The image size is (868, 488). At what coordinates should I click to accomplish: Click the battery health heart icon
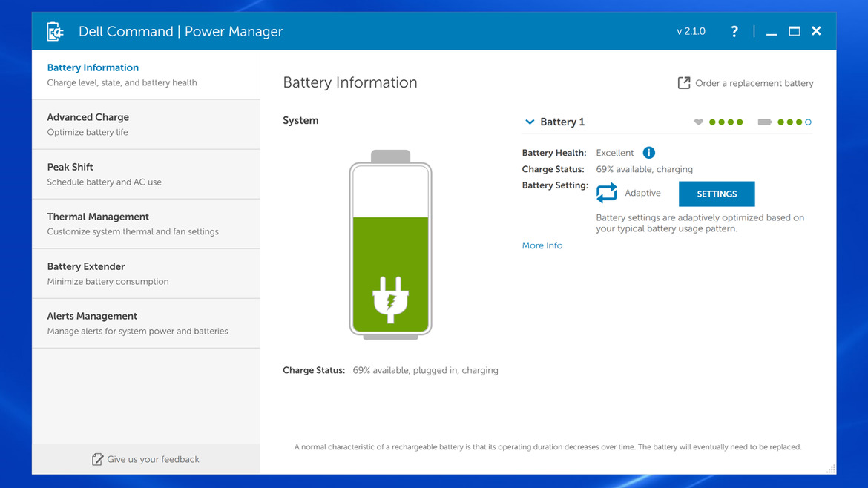(699, 122)
